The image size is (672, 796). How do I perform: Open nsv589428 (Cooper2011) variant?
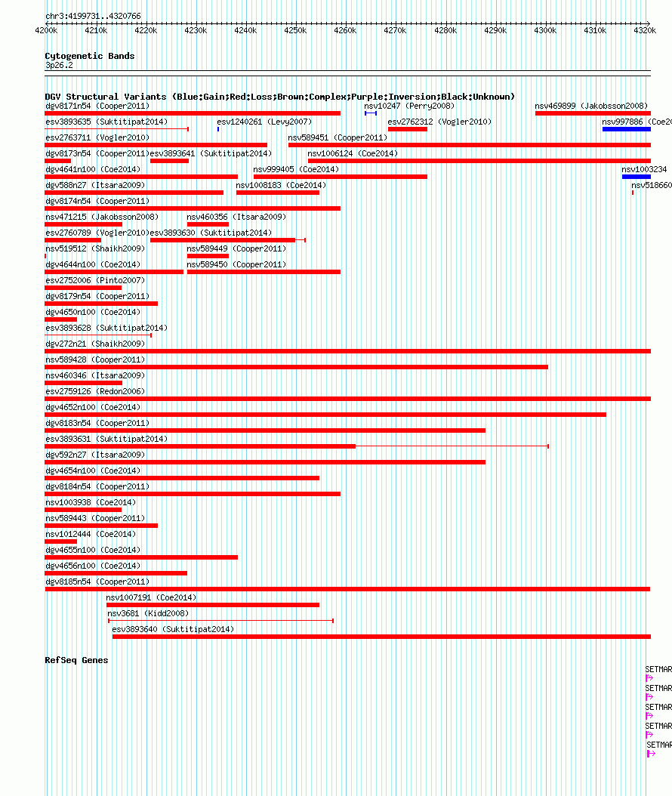pyautogui.click(x=95, y=359)
